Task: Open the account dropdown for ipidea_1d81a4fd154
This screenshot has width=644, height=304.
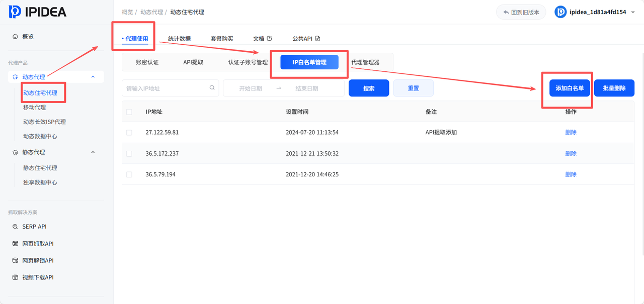Action: pyautogui.click(x=633, y=11)
